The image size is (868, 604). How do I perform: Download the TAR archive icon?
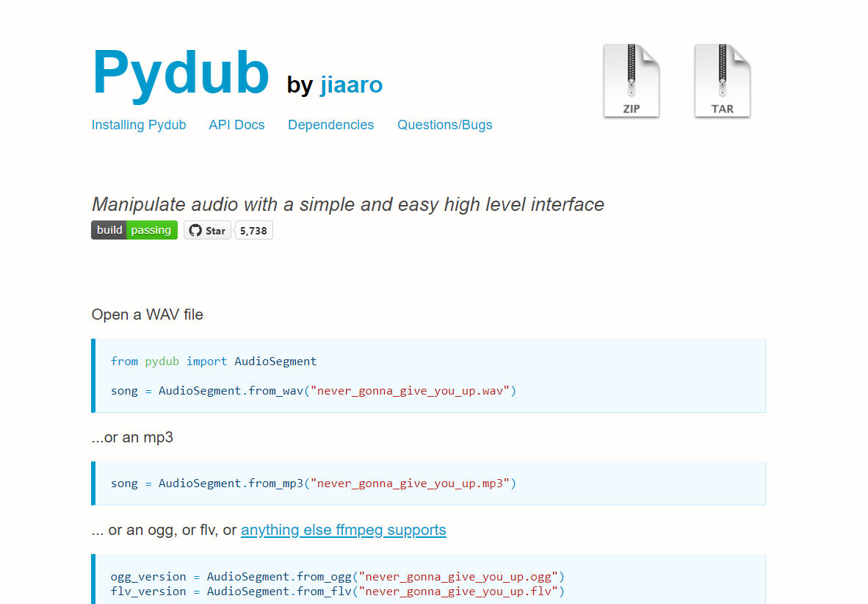(722, 79)
